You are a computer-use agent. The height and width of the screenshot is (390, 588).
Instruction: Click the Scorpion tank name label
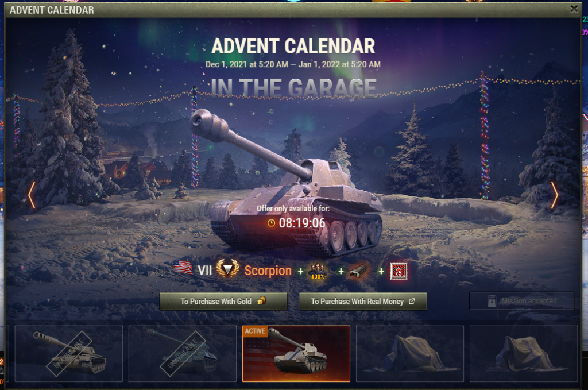click(268, 271)
